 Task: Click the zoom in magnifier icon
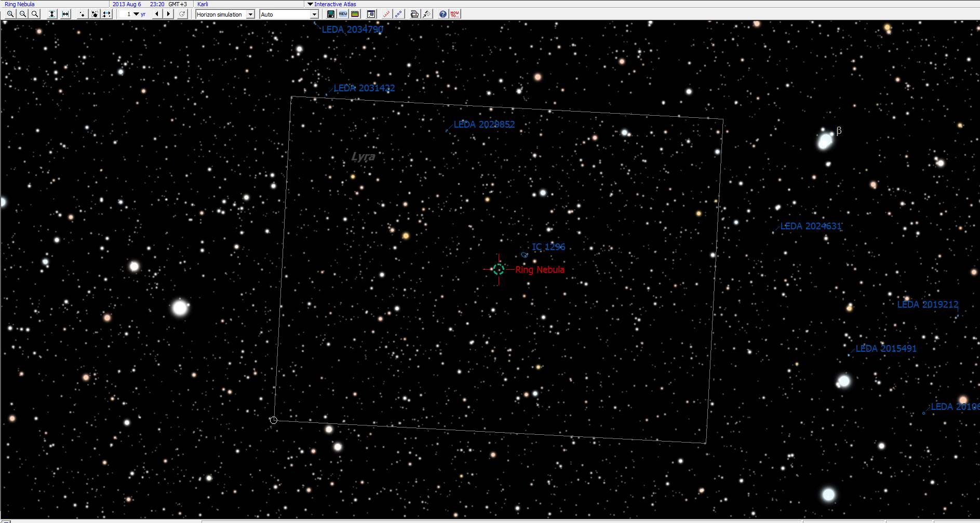tap(10, 14)
